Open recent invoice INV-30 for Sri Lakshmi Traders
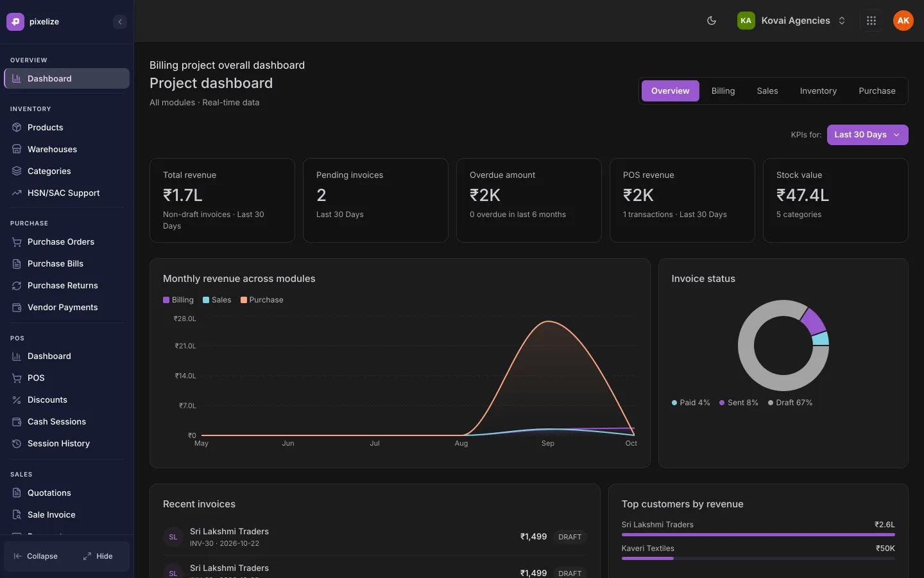The height and width of the screenshot is (578, 924). (x=375, y=537)
